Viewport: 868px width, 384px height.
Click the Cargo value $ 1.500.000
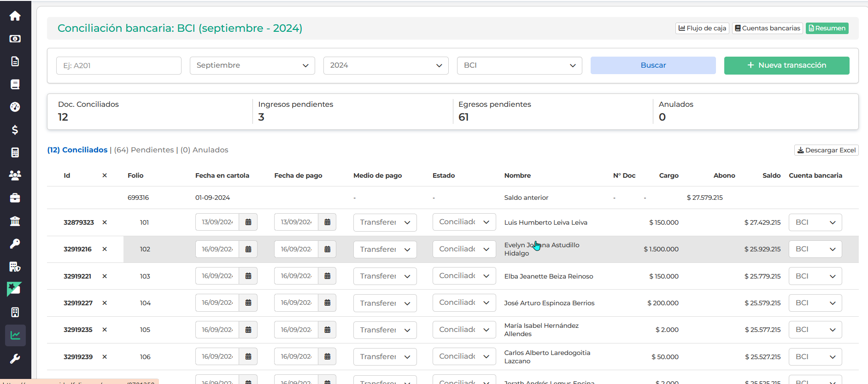[661, 249]
